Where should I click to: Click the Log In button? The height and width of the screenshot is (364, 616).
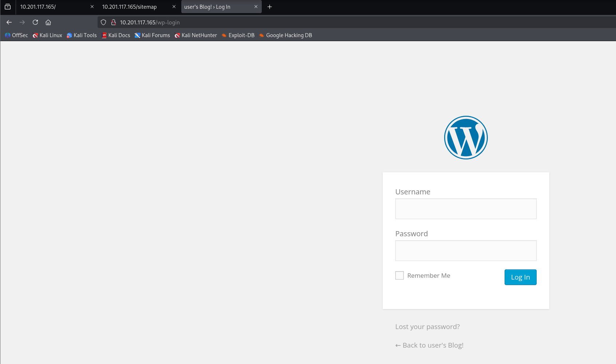pyautogui.click(x=521, y=277)
